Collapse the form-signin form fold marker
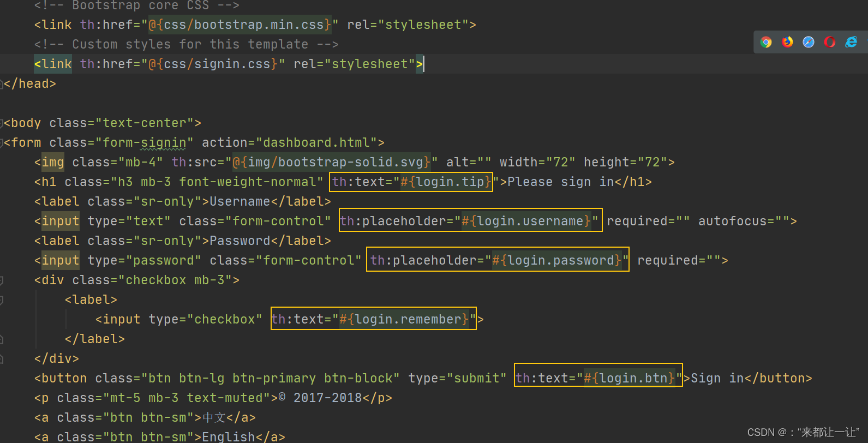This screenshot has width=868, height=443. pyautogui.click(x=2, y=143)
